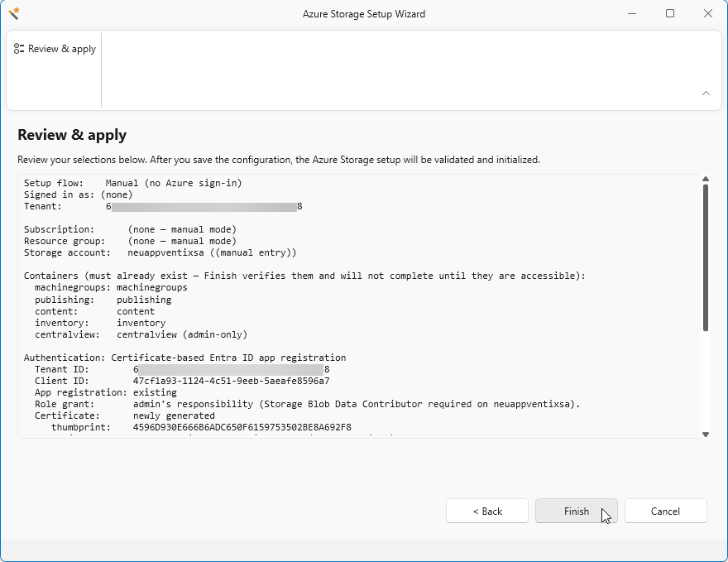Image resolution: width=728 pixels, height=562 pixels.
Task: Open the Review & apply step
Action: click(55, 49)
